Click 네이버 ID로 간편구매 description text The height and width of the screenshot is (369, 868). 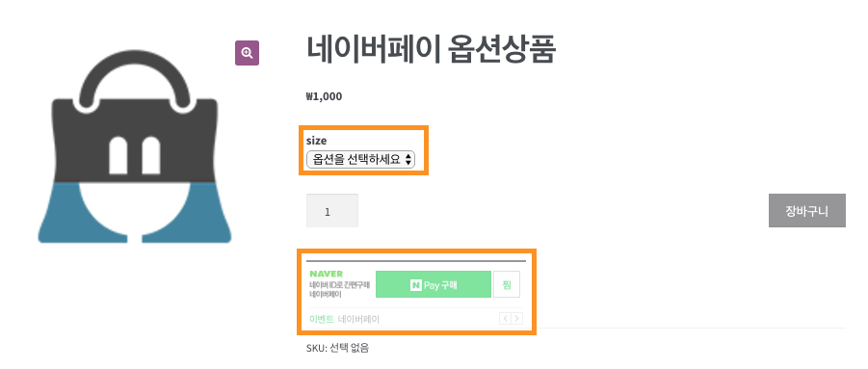coord(339,285)
